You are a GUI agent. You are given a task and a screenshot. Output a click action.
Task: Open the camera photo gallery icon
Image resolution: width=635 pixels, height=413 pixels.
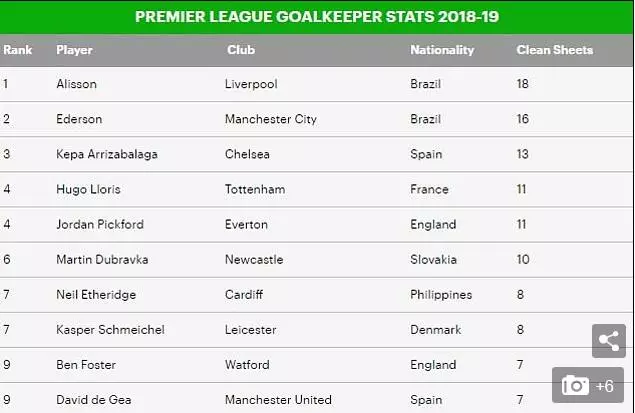(575, 385)
